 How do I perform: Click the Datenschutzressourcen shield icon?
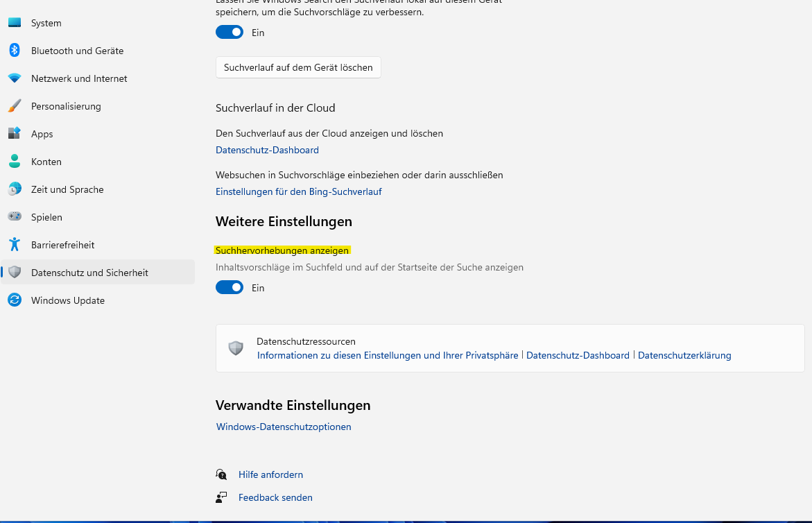point(236,348)
